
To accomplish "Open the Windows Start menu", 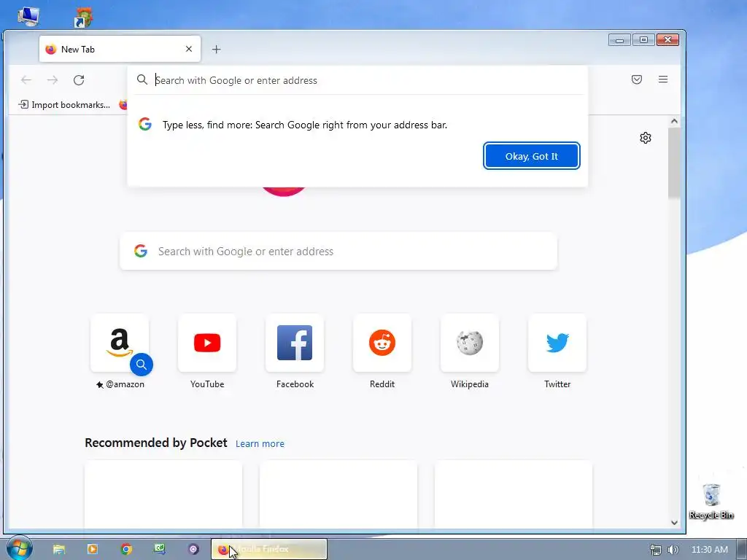I will [18, 548].
